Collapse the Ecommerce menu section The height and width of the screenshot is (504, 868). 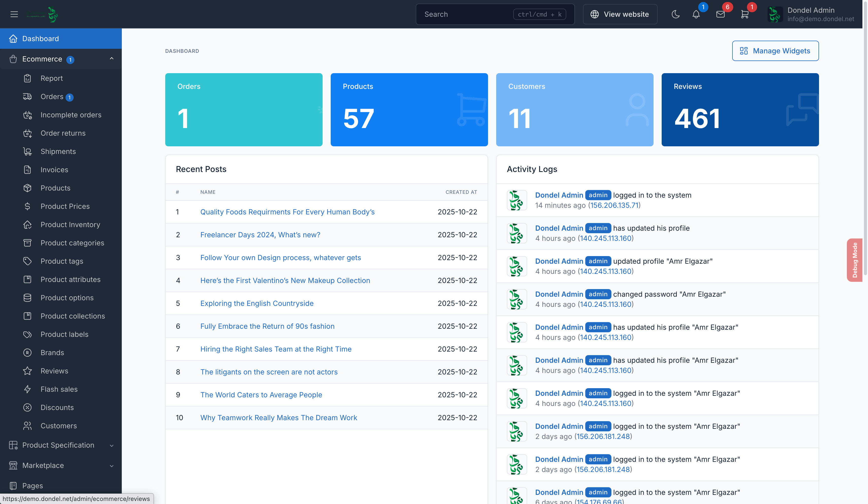[112, 59]
